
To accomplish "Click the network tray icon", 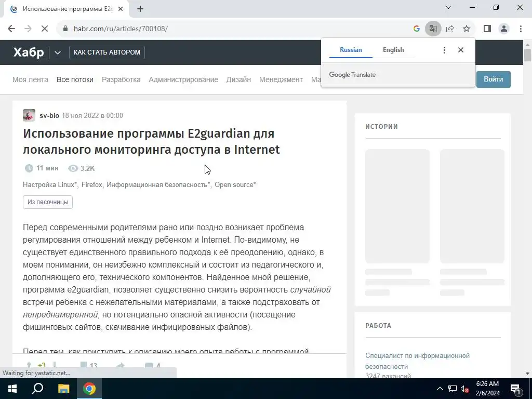I will (x=453, y=389).
